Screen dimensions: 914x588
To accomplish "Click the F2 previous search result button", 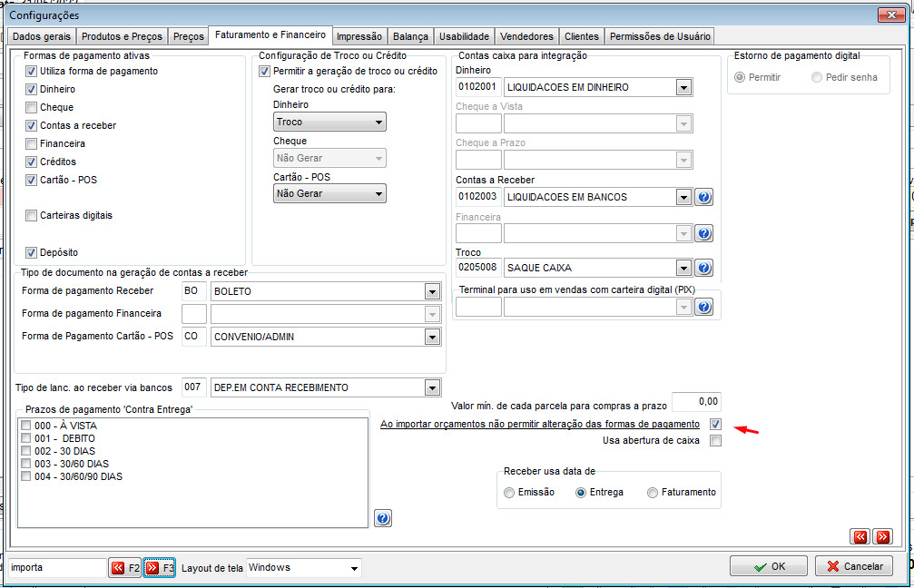I will point(124,568).
